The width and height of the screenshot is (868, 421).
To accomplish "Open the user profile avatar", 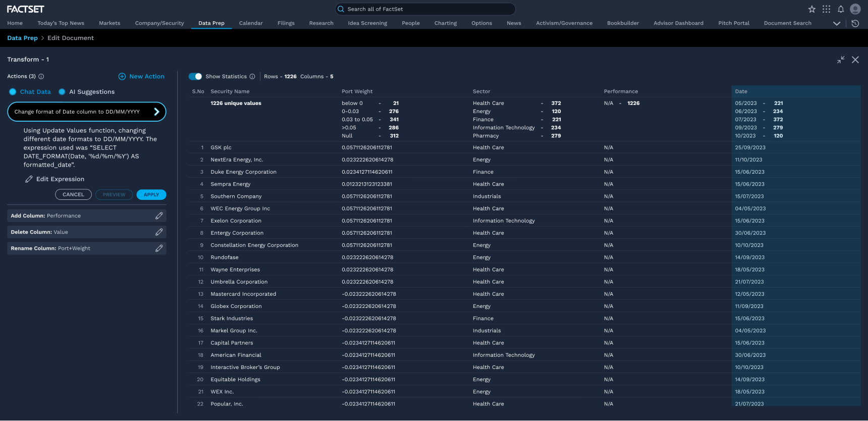I will tap(855, 9).
